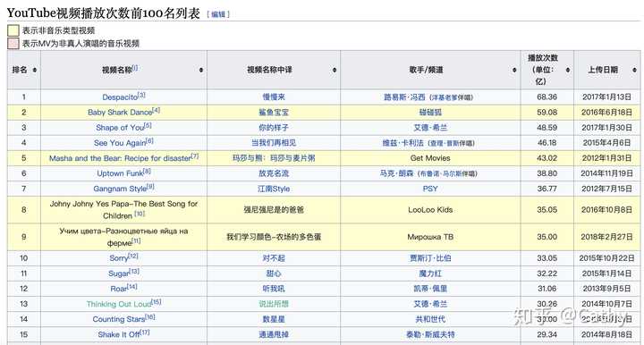The height and width of the screenshot is (345, 644).
Task: Select the 强尼强尼是的爸爸 cell
Action: 274,210
